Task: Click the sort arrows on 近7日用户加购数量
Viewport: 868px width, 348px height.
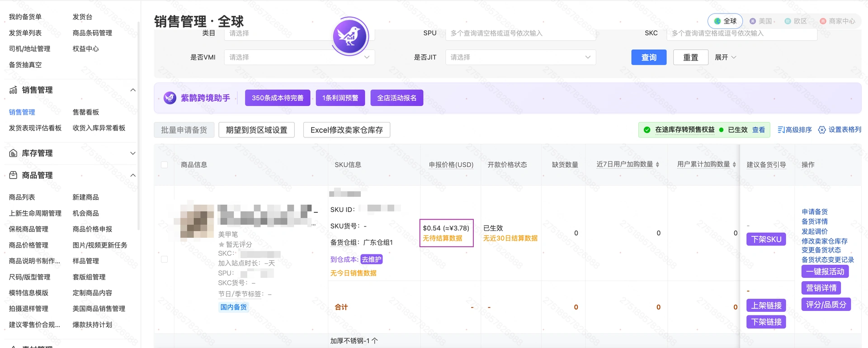Action: coord(657,165)
